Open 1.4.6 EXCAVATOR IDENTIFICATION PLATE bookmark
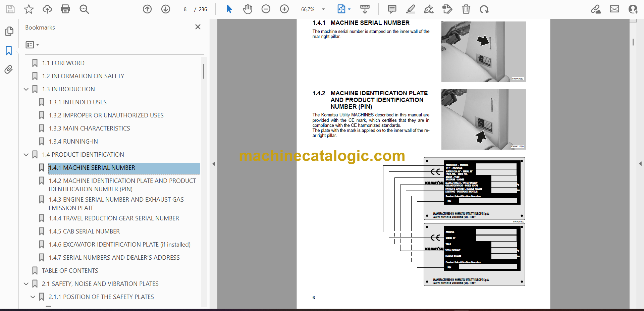The image size is (644, 311). coord(119,245)
